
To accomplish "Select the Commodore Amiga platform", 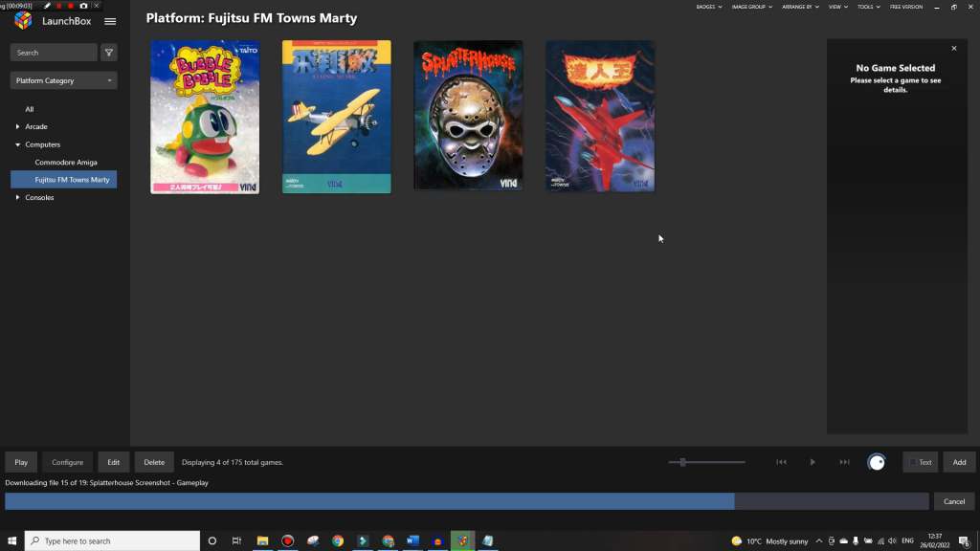I will click(x=66, y=163).
